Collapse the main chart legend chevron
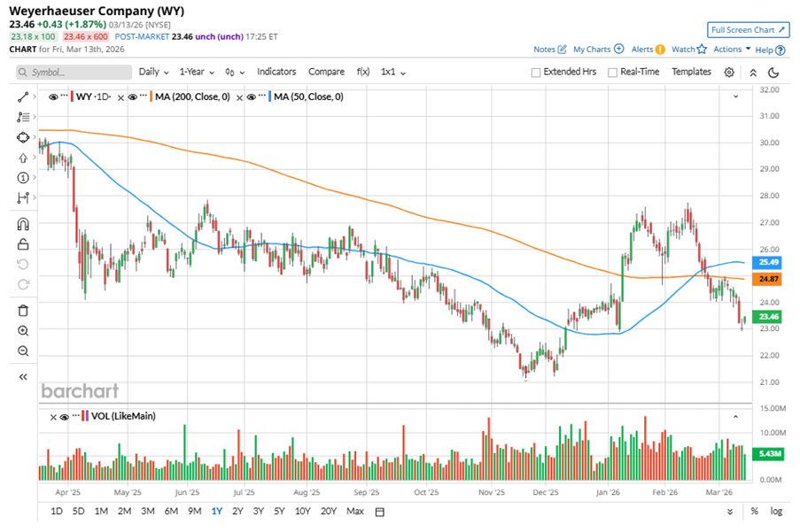800x532 pixels. pos(735,96)
